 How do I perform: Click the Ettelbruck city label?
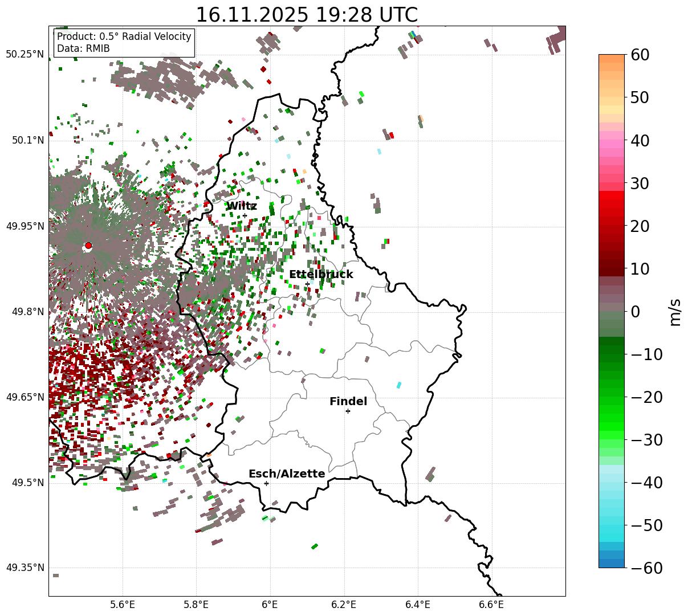(321, 274)
